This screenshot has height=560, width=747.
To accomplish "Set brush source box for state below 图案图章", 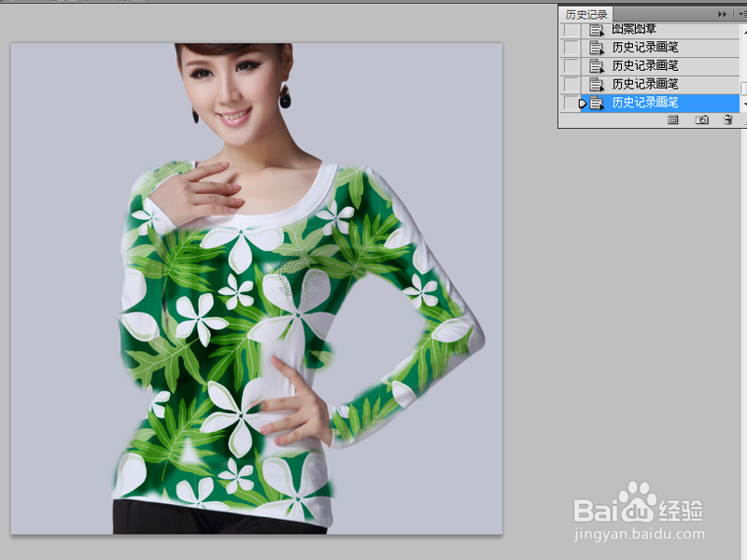I will (x=571, y=48).
